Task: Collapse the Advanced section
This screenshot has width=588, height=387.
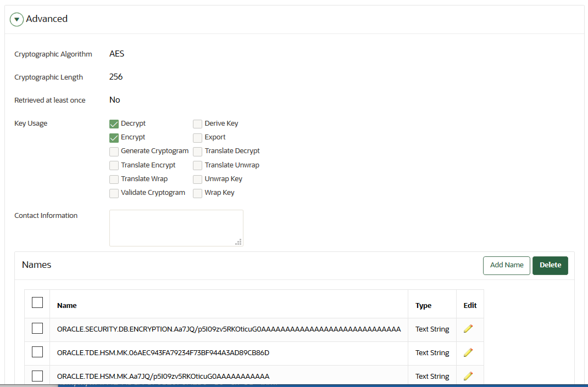Action: click(x=16, y=19)
